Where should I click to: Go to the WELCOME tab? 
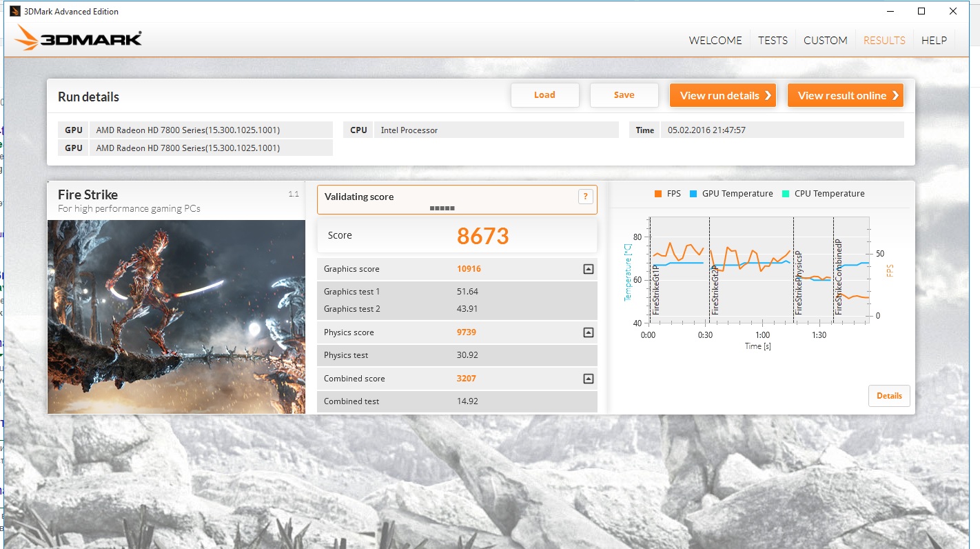(x=715, y=41)
